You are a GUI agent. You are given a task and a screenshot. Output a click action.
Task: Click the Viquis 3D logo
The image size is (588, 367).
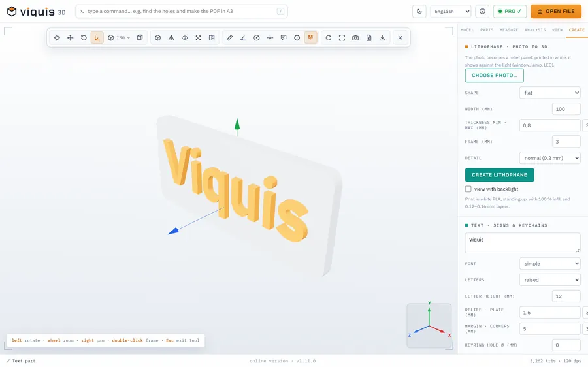point(37,12)
